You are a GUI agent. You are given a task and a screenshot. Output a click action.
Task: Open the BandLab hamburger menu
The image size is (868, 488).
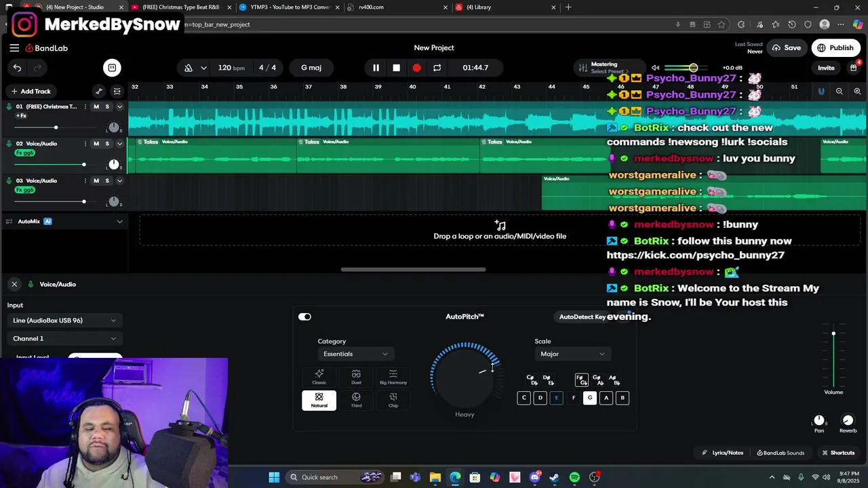[14, 48]
